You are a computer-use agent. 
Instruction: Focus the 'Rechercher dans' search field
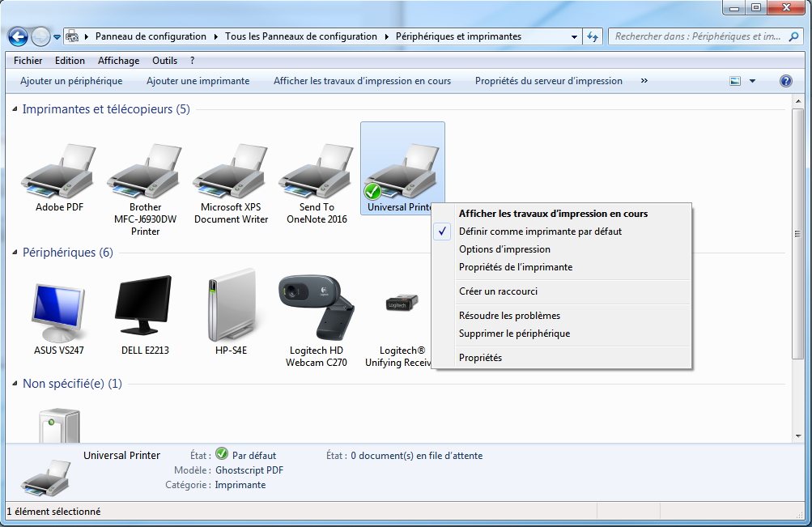(x=698, y=36)
